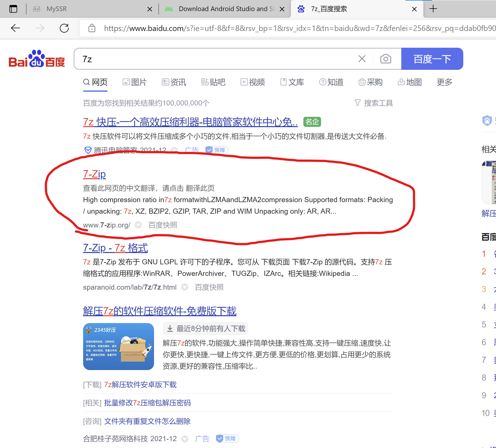Open 批量修改7z压缩包解压密码 link

pos(147,403)
